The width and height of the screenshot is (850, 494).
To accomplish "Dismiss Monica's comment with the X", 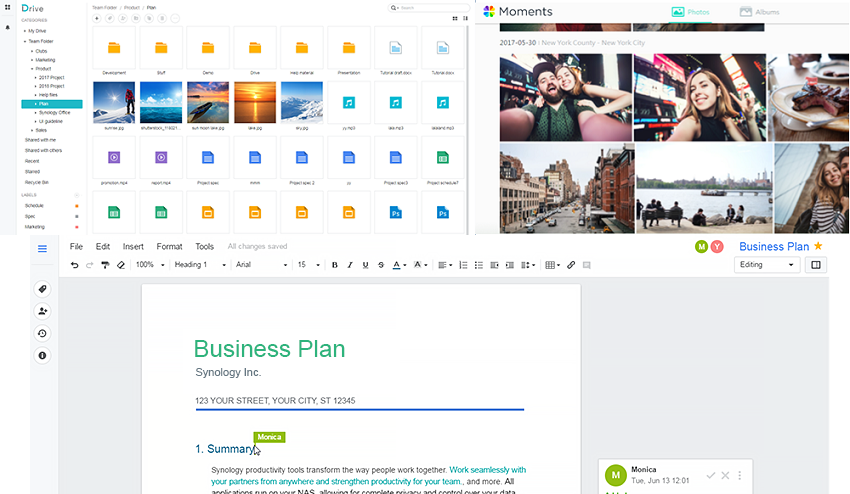I will tap(725, 476).
